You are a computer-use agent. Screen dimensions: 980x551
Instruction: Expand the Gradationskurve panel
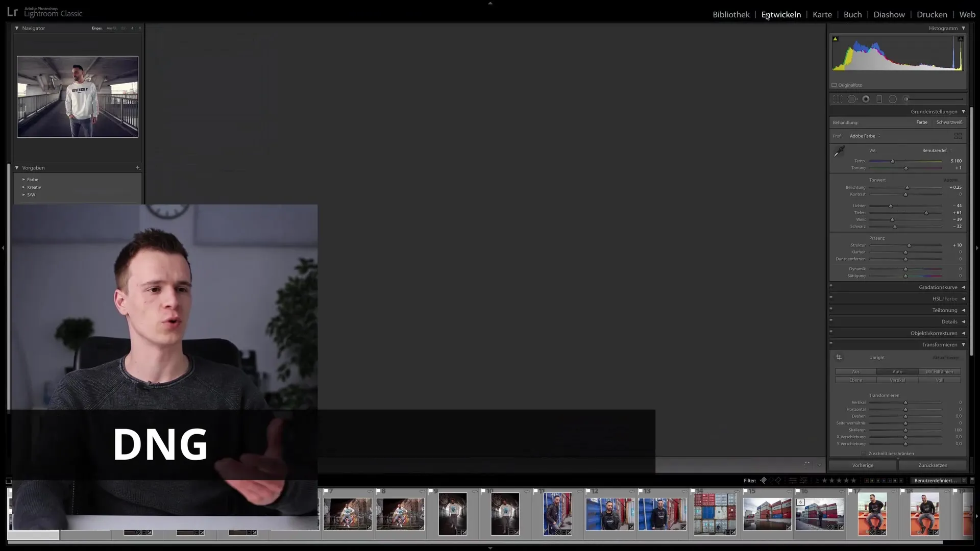click(963, 287)
